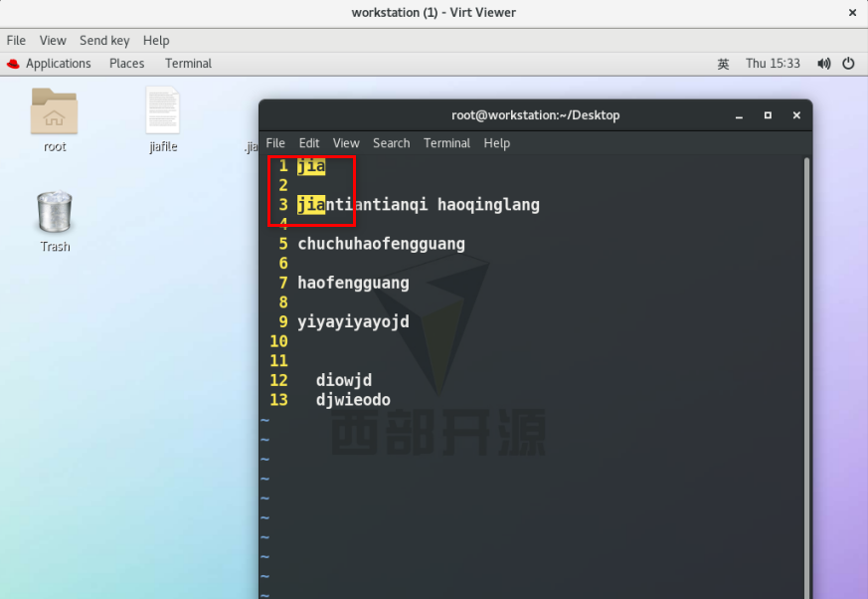Viewport: 868px width, 599px height.
Task: Open Virt Viewer's View menu
Action: tap(53, 41)
